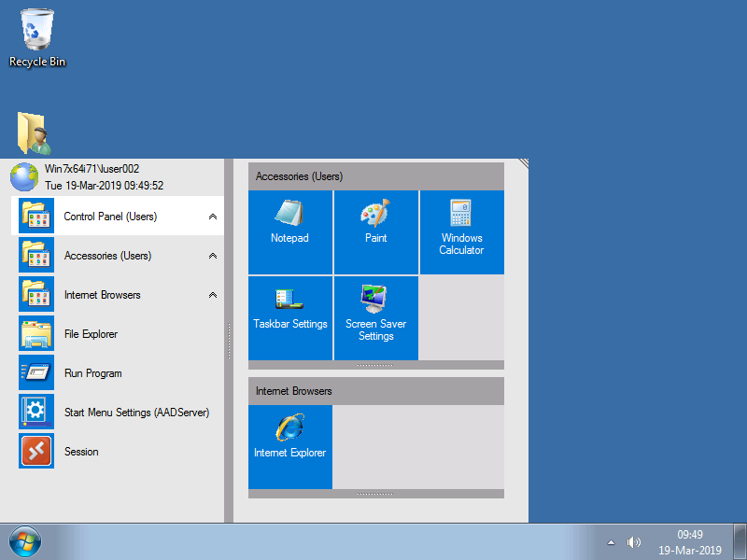This screenshot has width=747, height=560.
Task: Collapse the Control Panel (Users) chevron
Action: click(x=213, y=217)
